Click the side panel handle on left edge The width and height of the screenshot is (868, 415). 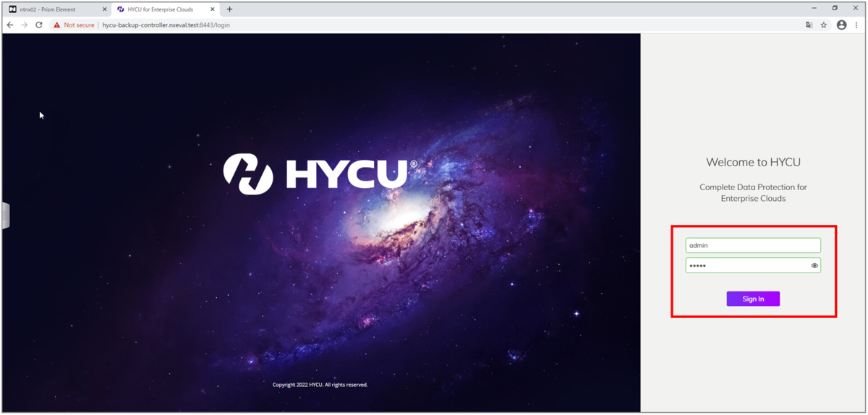[6, 216]
